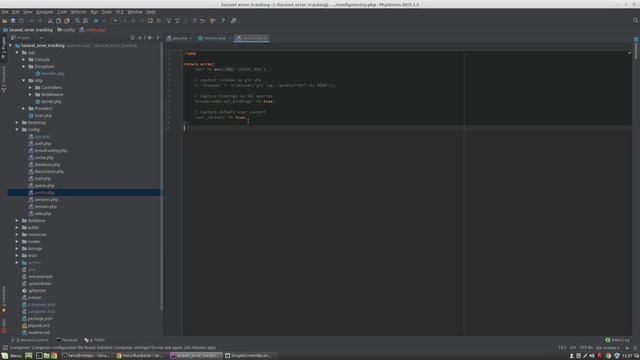This screenshot has height=360, width=640.
Task: Expand the Console folder
Action: pyautogui.click(x=24, y=60)
